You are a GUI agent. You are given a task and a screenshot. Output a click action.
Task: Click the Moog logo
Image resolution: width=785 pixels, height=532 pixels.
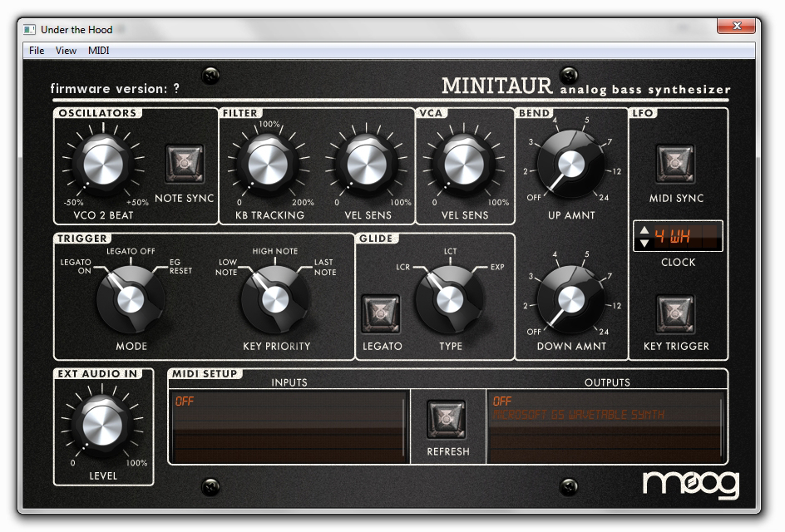(x=691, y=485)
